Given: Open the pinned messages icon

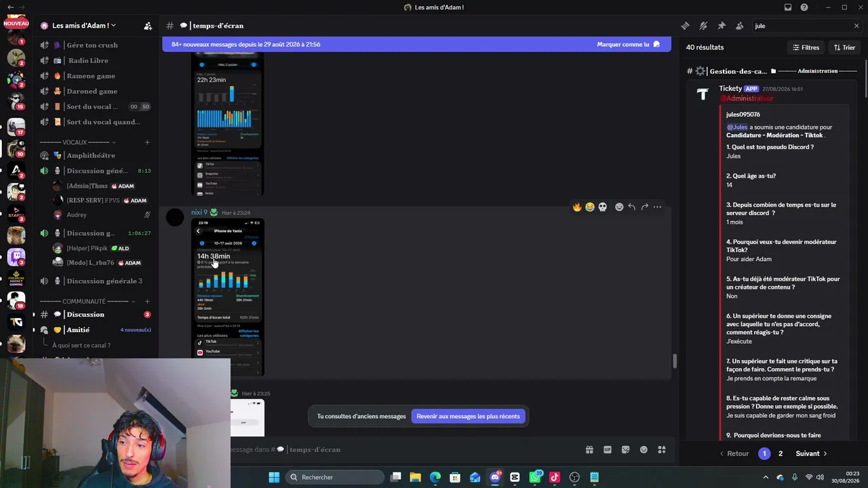Looking at the screenshot, I should pyautogui.click(x=722, y=26).
